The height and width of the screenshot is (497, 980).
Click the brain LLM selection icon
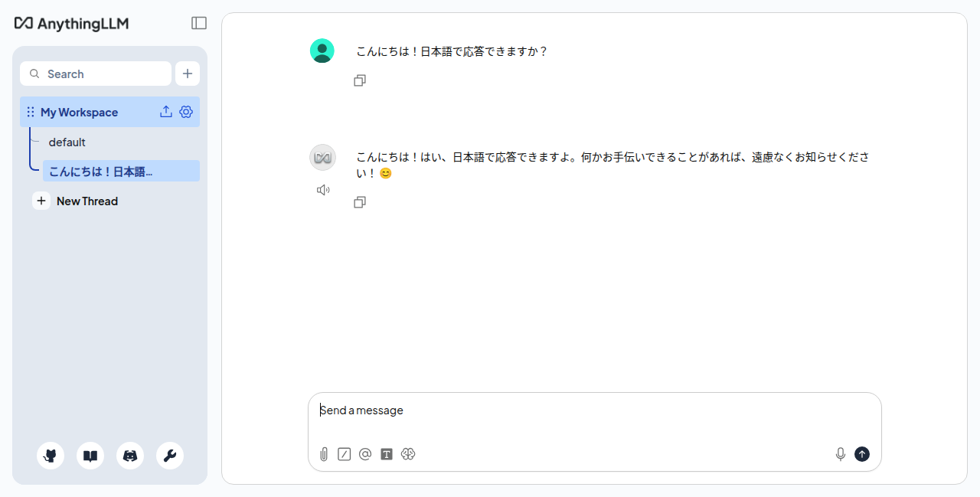(408, 454)
